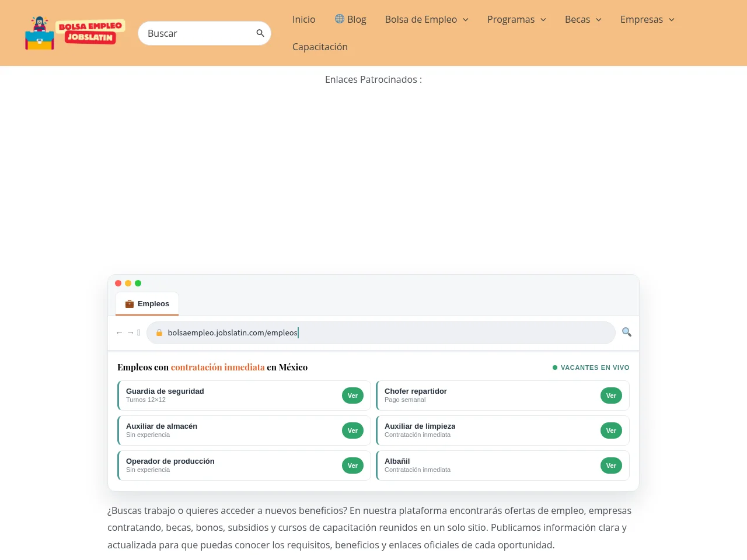Click the briefcase icon on Empleos tab
The width and height of the screenshot is (747, 560).
pyautogui.click(x=130, y=304)
